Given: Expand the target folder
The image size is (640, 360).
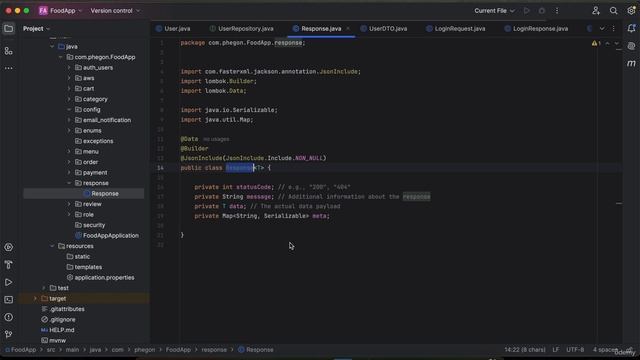Looking at the screenshot, I should (x=36, y=299).
